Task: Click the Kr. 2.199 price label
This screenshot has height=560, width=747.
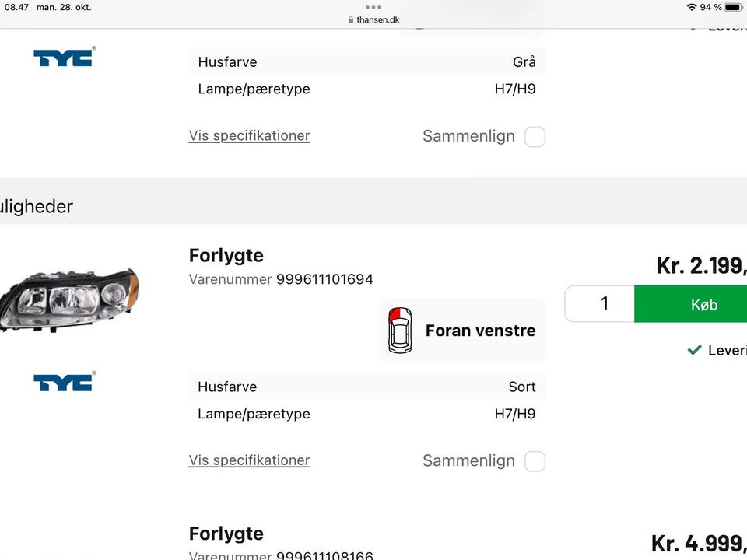Action: click(x=700, y=265)
